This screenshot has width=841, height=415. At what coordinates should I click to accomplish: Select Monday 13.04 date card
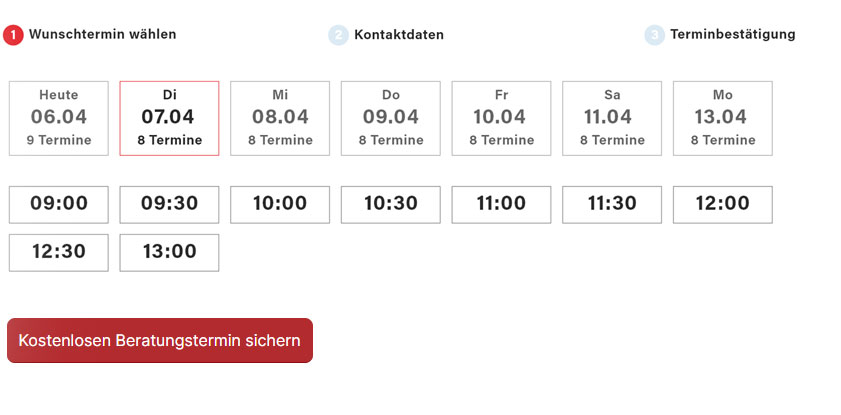coord(722,118)
